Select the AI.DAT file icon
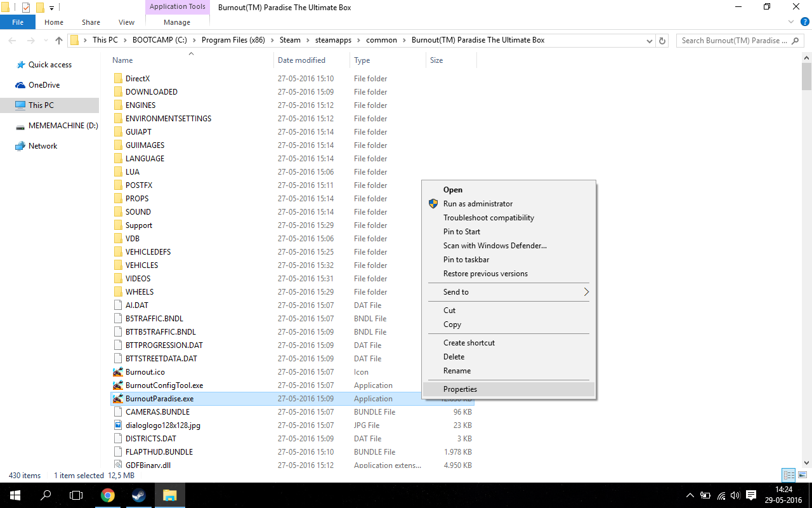Screen dimensions: 812x508 click(x=118, y=305)
